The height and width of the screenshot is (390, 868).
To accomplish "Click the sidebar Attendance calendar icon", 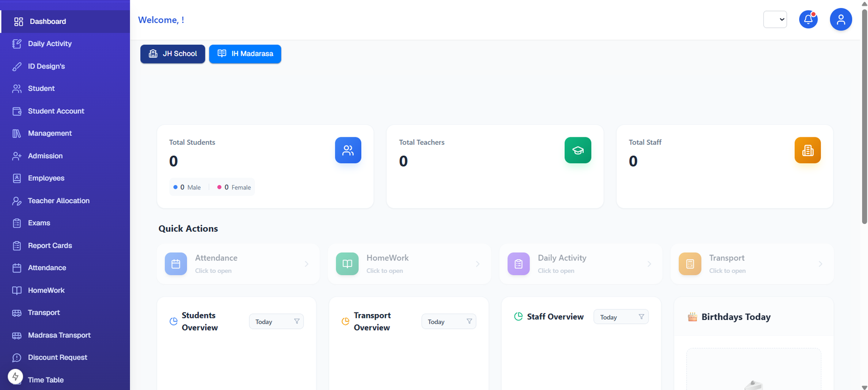I will [17, 268].
